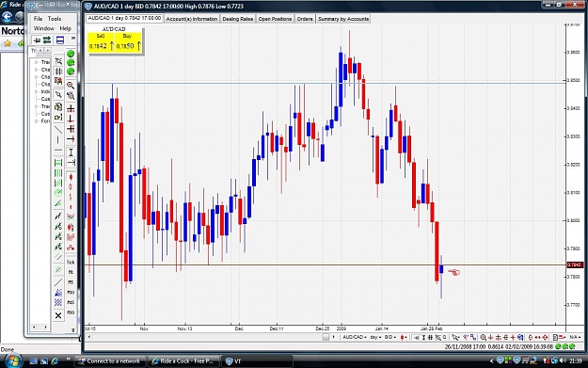Click the volume icon in the system tray
The height and width of the screenshot is (368, 588).
click(x=563, y=360)
